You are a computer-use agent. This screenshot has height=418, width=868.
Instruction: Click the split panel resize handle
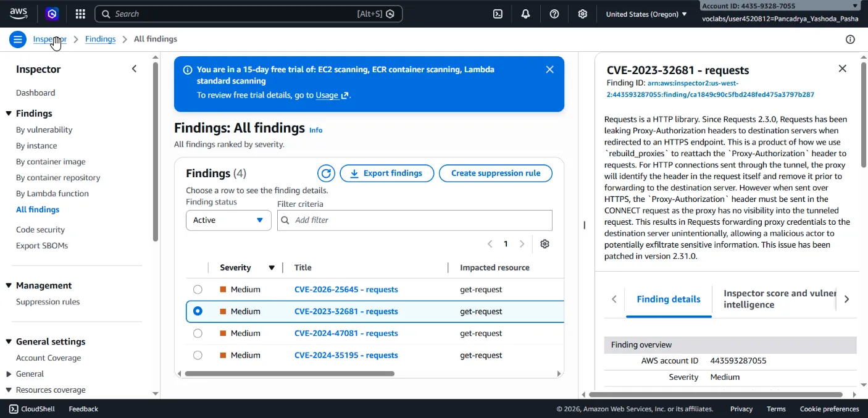pyautogui.click(x=584, y=225)
